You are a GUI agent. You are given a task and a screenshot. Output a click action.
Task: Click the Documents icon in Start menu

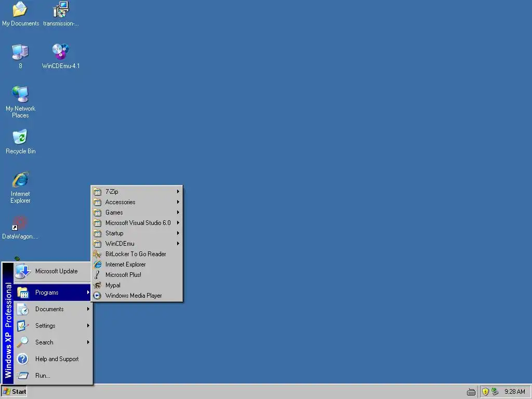pos(23,309)
